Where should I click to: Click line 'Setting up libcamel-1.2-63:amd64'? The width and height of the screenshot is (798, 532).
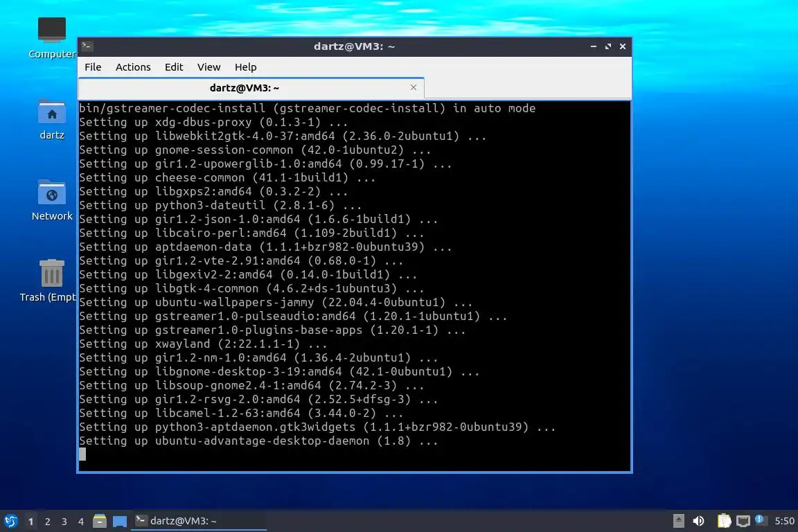coord(241,414)
